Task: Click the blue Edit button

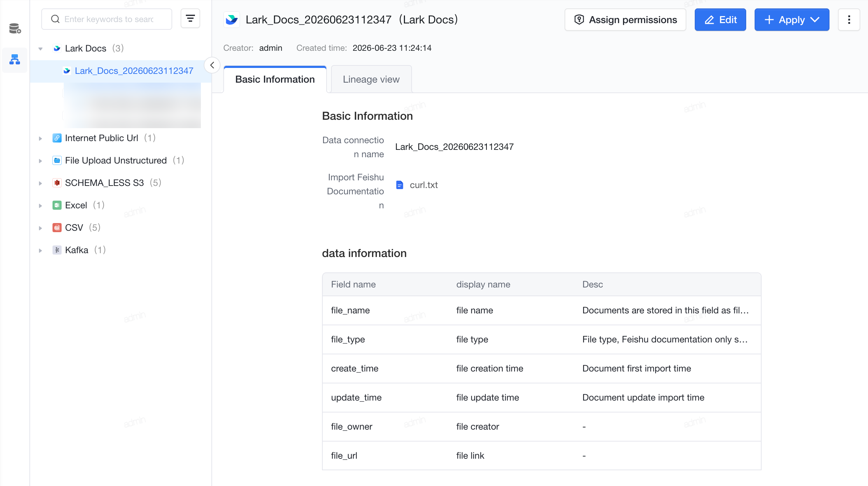Action: pos(720,20)
